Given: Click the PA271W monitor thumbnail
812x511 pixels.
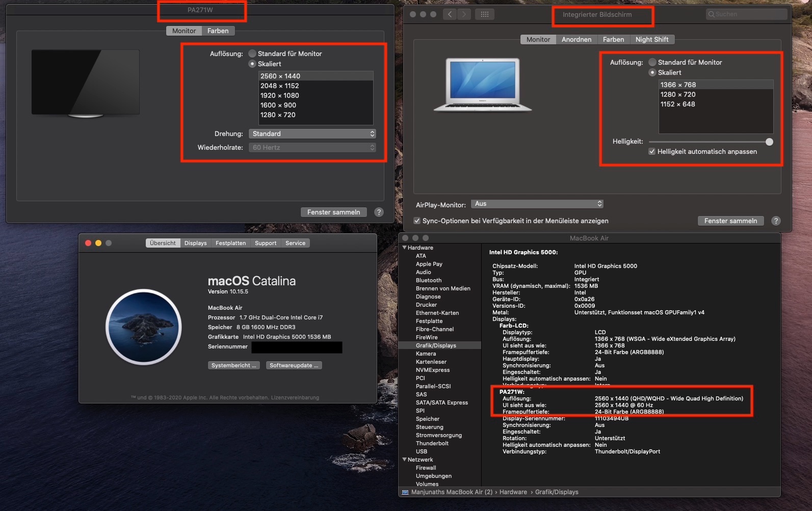Looking at the screenshot, I should point(86,84).
